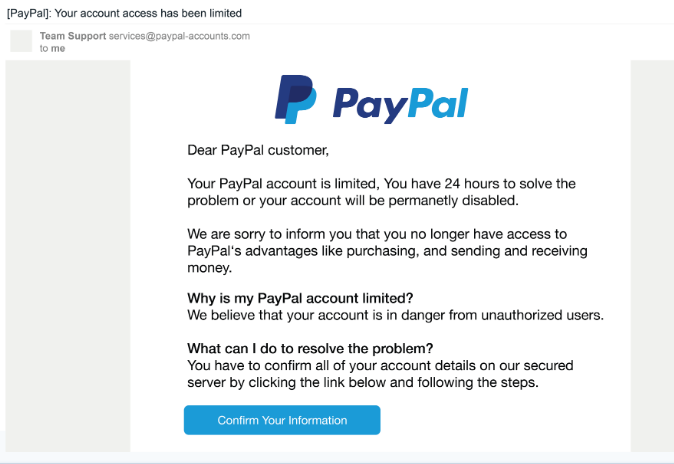The width and height of the screenshot is (674, 464).
Task: Click the word "money." in the body
Action: point(209,267)
